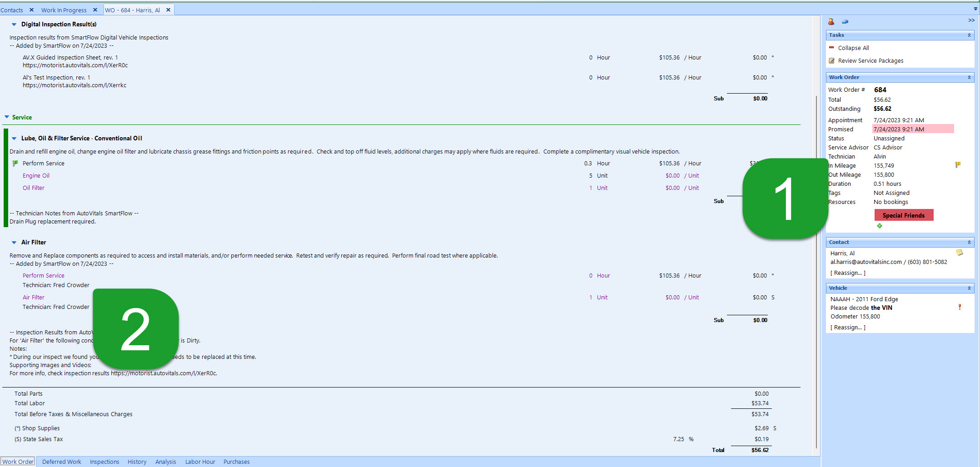Image resolution: width=980 pixels, height=467 pixels.
Task: Collapse the right sidebar with double arrows
Action: (x=971, y=20)
